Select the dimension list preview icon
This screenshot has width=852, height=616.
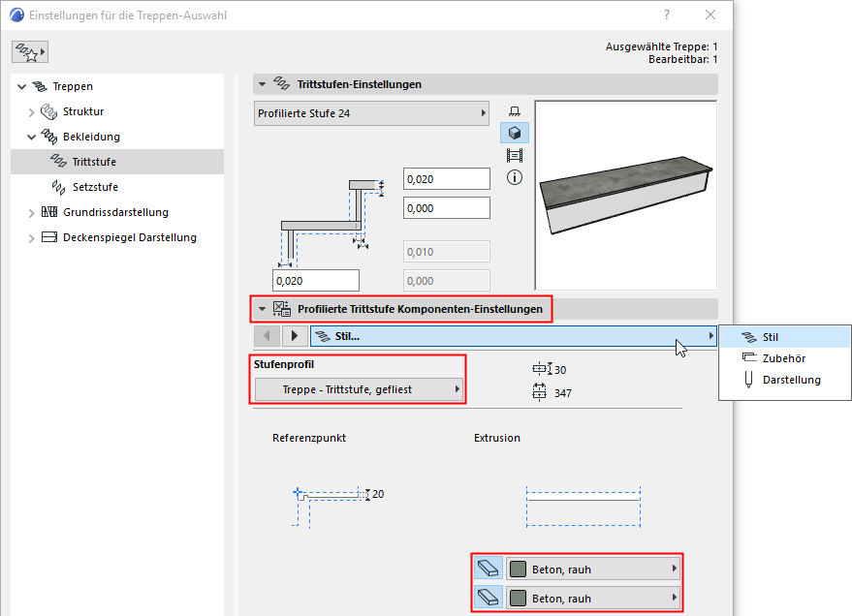click(x=515, y=156)
